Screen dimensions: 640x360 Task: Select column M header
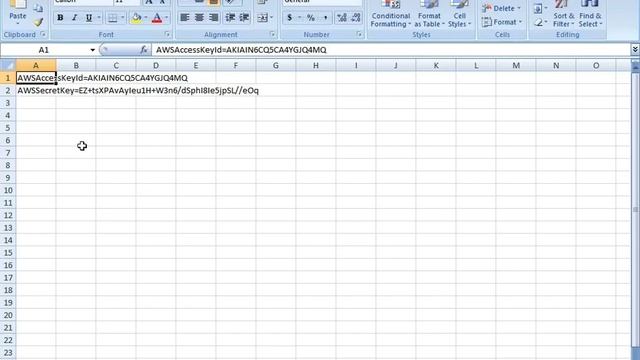516,65
